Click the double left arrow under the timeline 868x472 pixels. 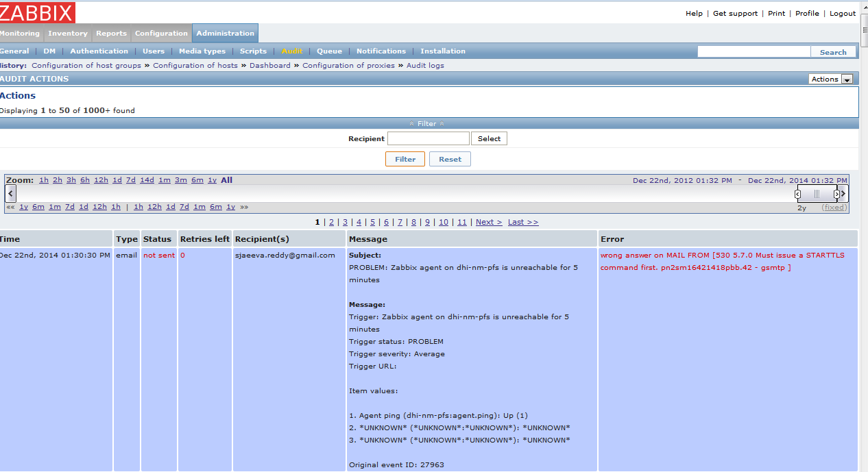(10, 207)
